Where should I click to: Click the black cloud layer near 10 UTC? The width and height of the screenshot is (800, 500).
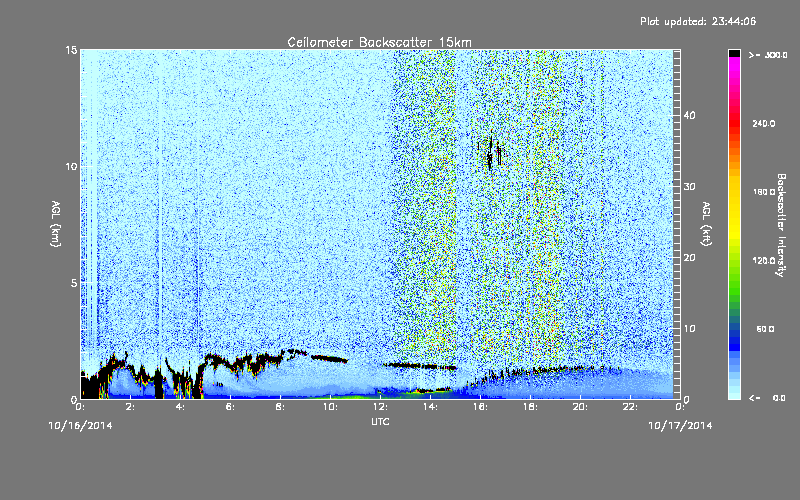(x=329, y=359)
